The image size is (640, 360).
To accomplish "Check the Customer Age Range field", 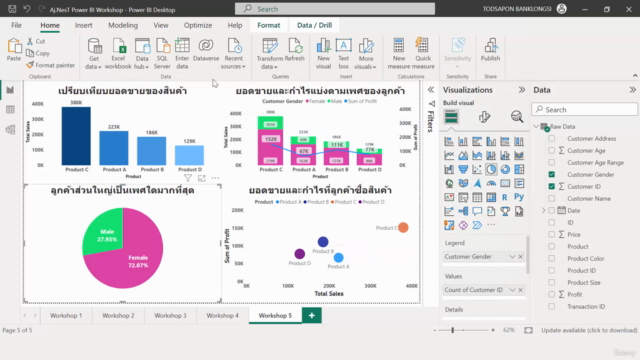I will (x=551, y=162).
